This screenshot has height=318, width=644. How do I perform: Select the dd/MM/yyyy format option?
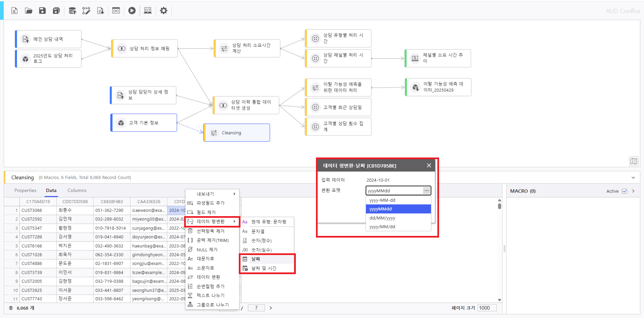(382, 218)
